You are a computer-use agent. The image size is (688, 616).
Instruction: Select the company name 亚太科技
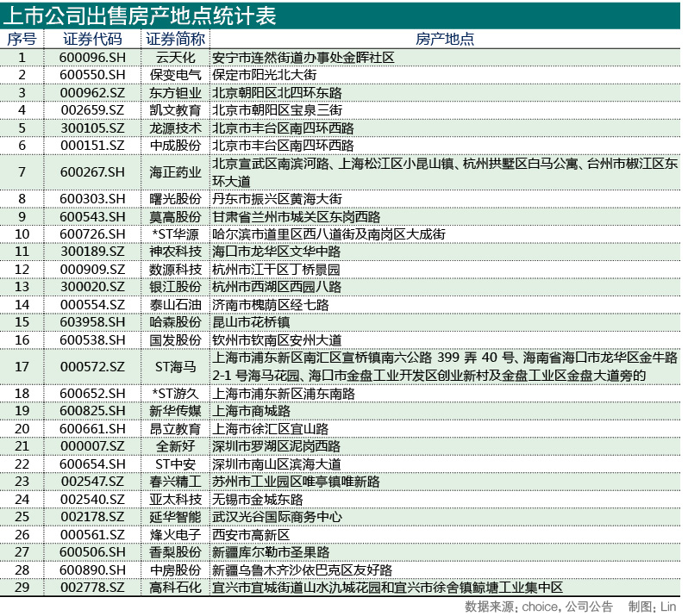click(x=176, y=500)
